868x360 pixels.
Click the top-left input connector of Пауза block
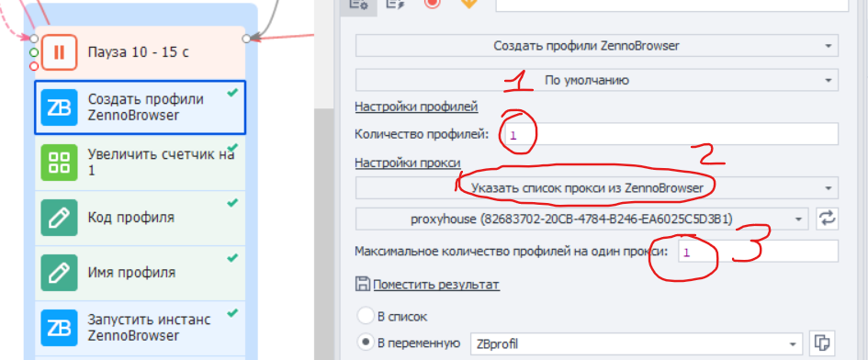coord(34,39)
